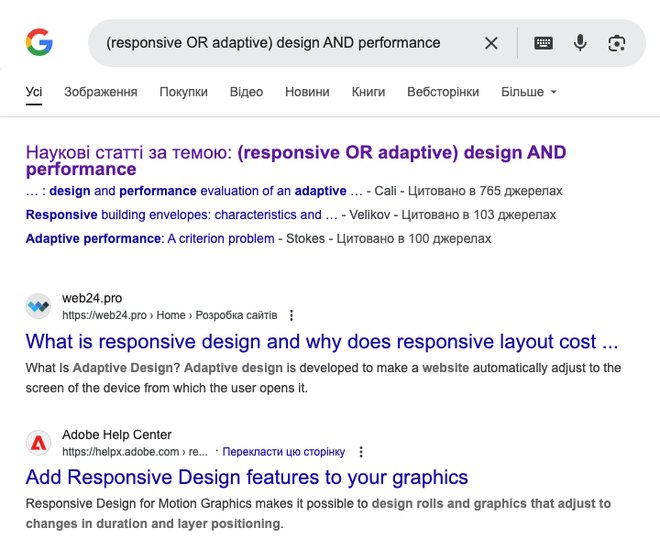This screenshot has width=660, height=550.
Task: Open the on-screen keyboard icon
Action: (543, 43)
